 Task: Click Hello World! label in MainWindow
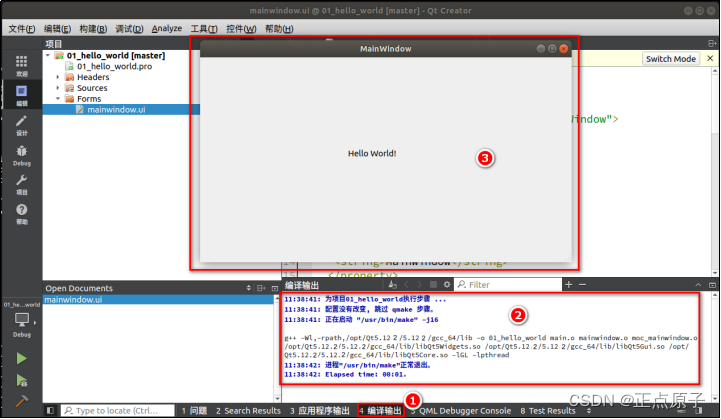click(372, 154)
